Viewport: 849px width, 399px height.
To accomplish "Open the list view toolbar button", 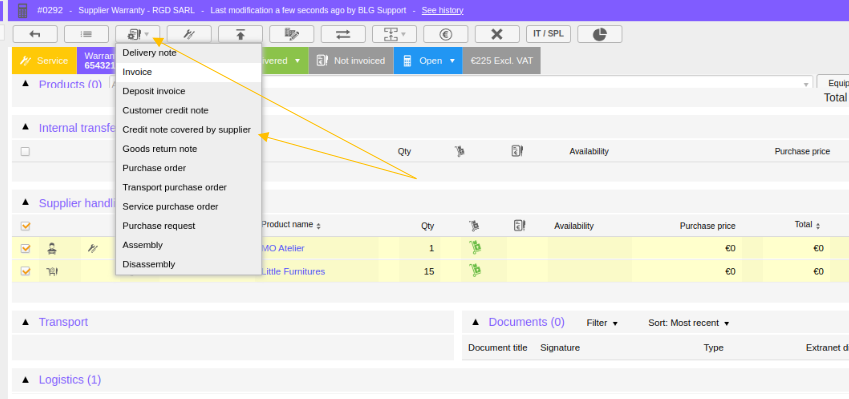I will point(86,34).
